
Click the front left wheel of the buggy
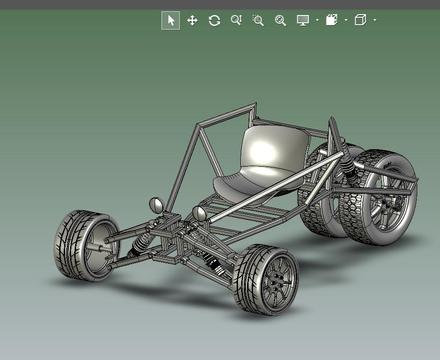(86, 245)
